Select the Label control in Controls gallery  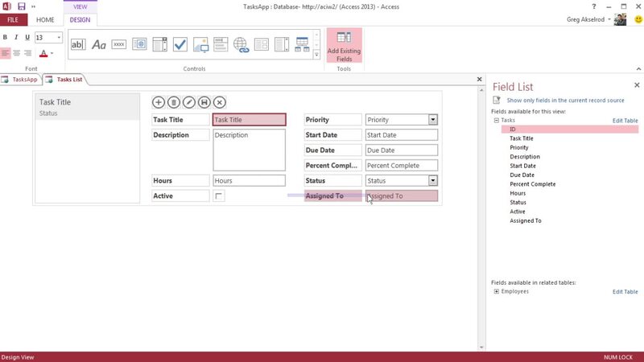click(x=99, y=44)
